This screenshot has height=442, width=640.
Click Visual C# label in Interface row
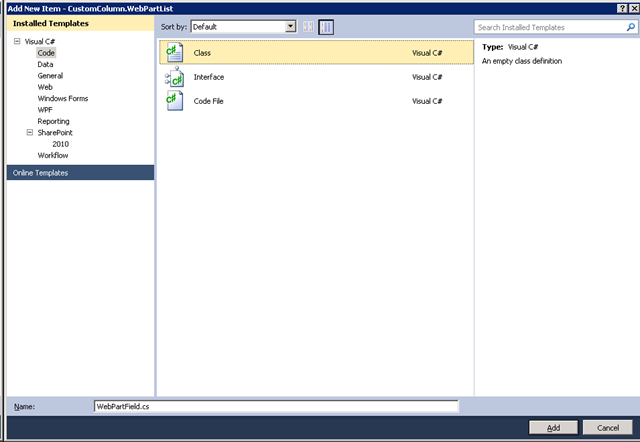pos(427,77)
